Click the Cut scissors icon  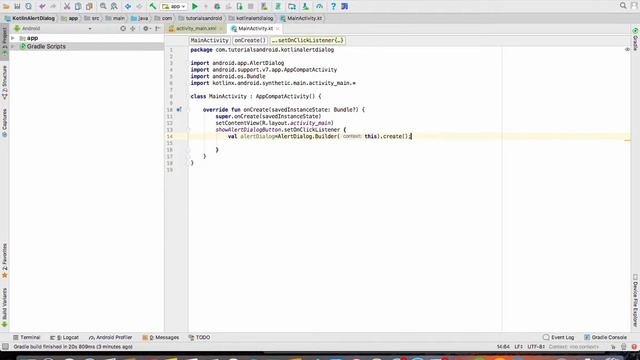tap(67, 6)
